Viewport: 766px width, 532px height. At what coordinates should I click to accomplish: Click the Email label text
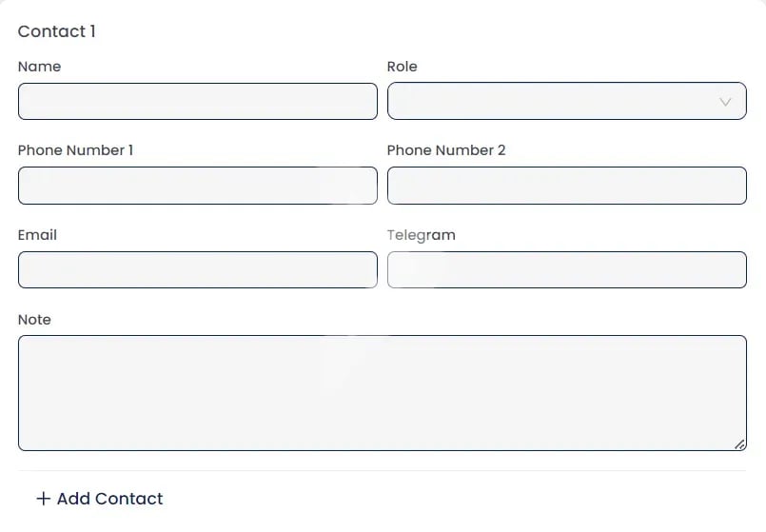[x=37, y=235]
